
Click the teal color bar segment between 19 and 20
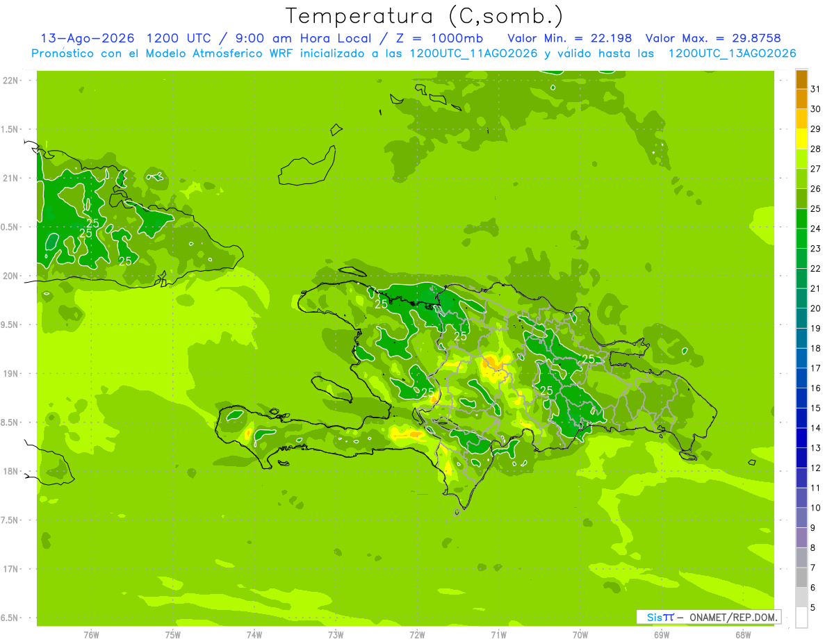801,318
